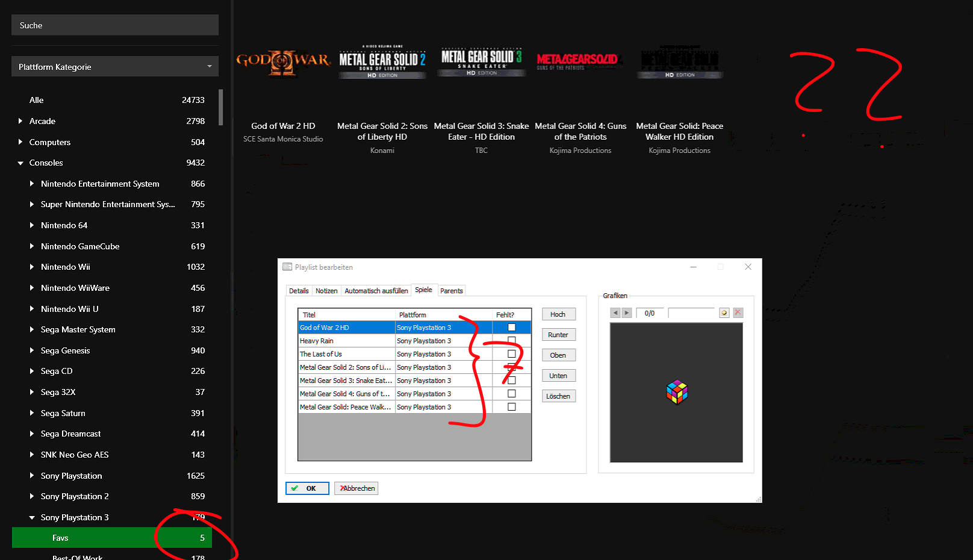Click the Löschen button
973x560 pixels.
pos(558,396)
